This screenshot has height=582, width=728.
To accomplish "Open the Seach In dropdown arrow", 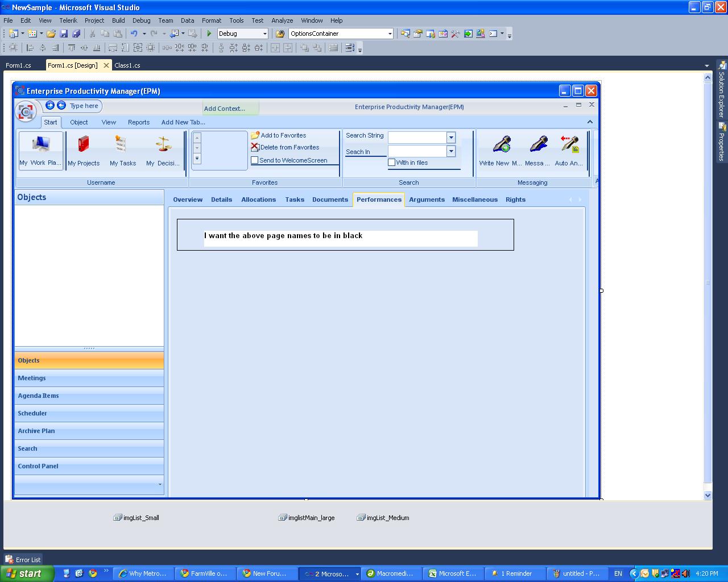I will [451, 151].
